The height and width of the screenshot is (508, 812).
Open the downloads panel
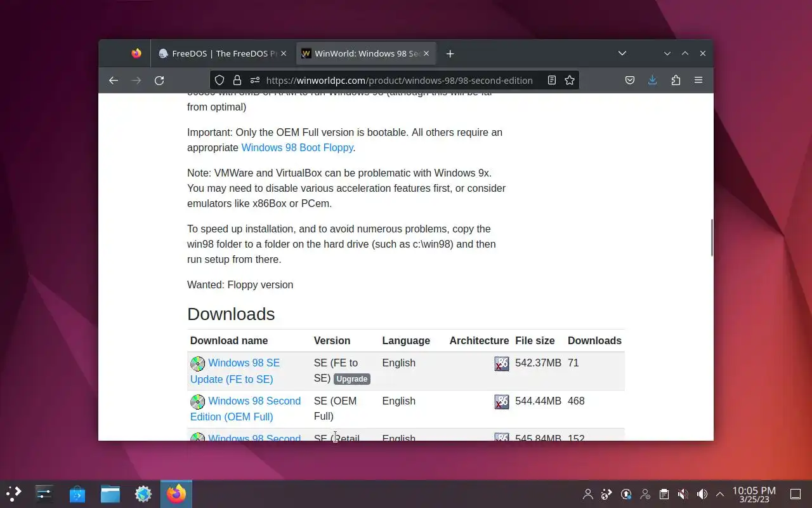click(x=652, y=80)
